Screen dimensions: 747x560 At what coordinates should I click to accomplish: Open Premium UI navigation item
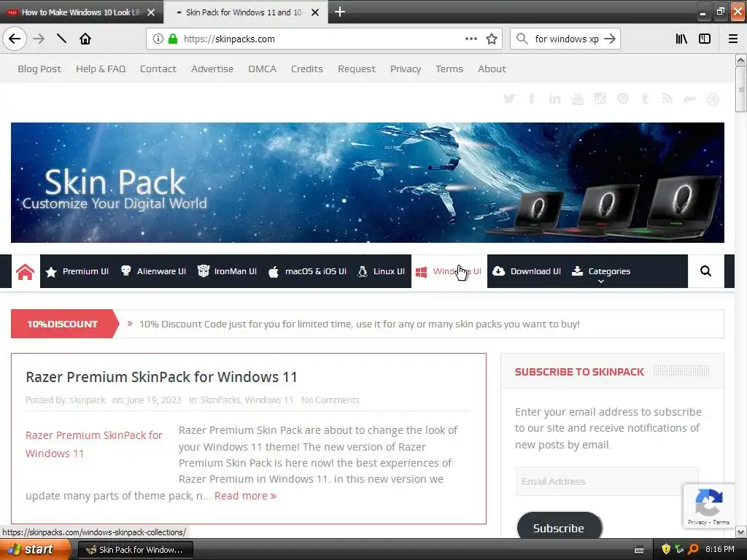pyautogui.click(x=77, y=271)
